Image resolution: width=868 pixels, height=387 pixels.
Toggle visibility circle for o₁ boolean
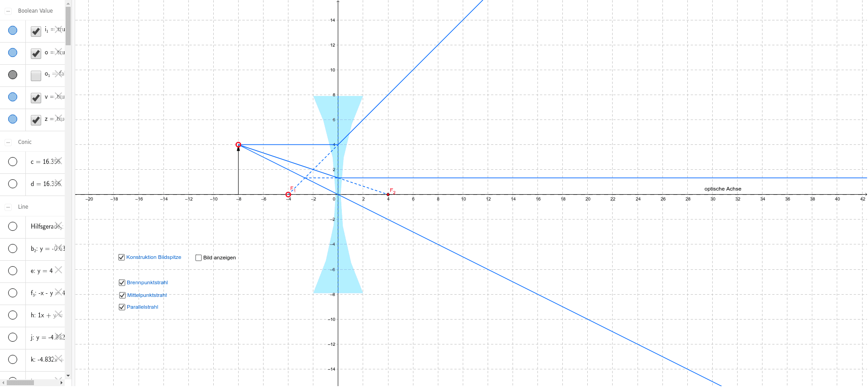13,75
